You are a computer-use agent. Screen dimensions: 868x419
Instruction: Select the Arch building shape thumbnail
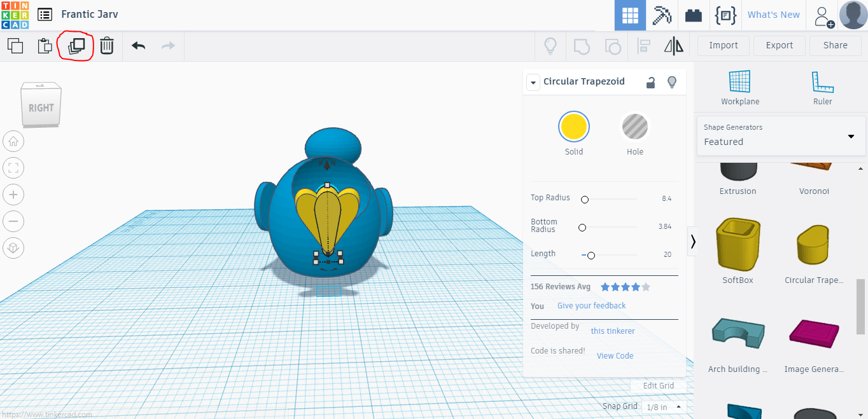(x=738, y=334)
